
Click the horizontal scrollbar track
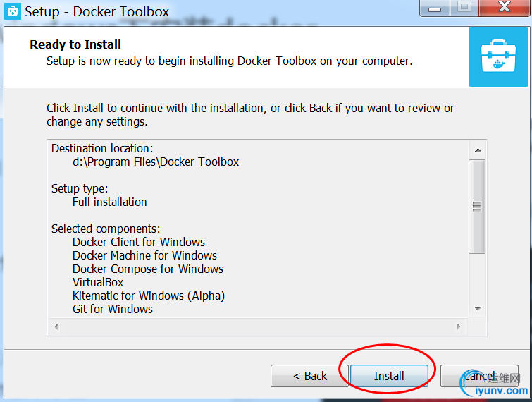pos(257,327)
